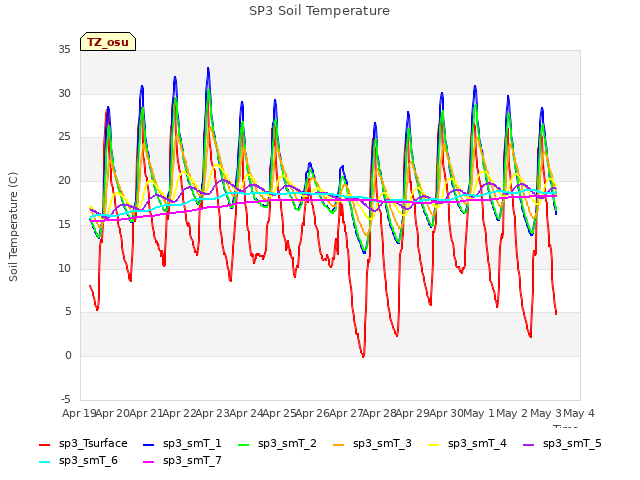Click the May 4 x-axis tick label

pyautogui.click(x=579, y=413)
